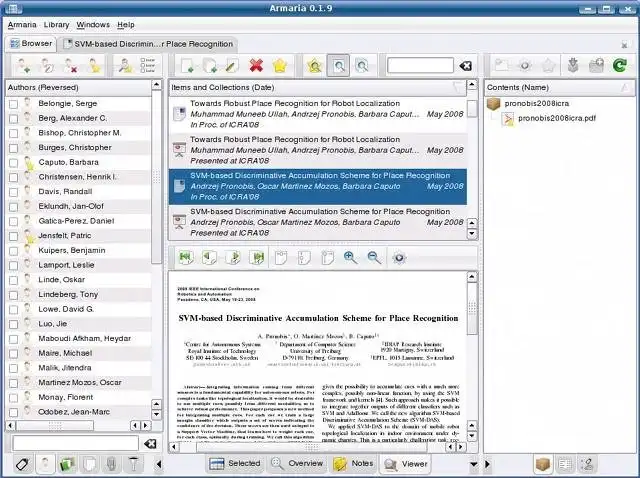Check the box for Malik, Jitendra
640x478 pixels.
(x=13, y=368)
